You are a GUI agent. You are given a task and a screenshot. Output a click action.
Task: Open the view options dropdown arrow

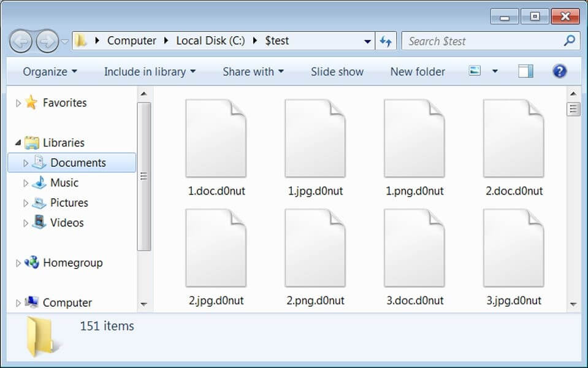click(x=495, y=71)
